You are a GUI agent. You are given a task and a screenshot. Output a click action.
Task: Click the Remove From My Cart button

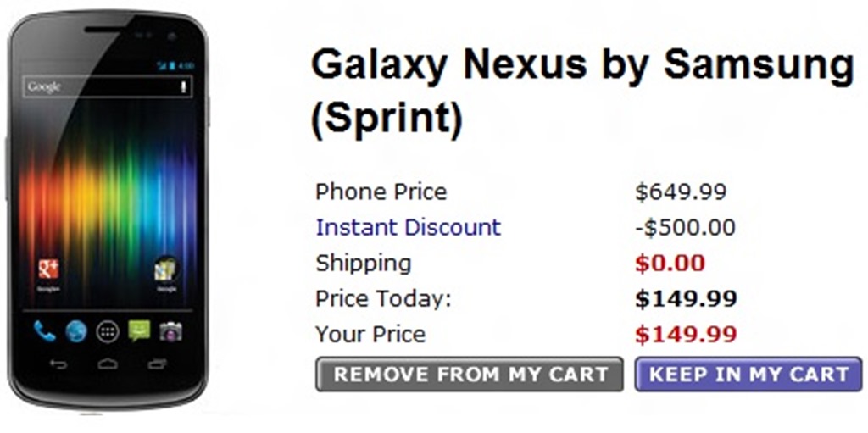tap(470, 375)
